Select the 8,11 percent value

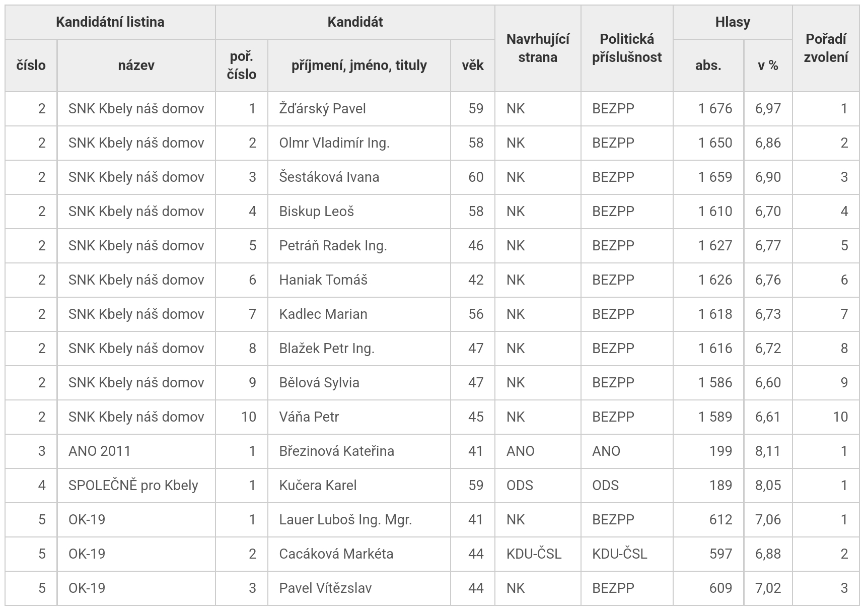point(768,451)
